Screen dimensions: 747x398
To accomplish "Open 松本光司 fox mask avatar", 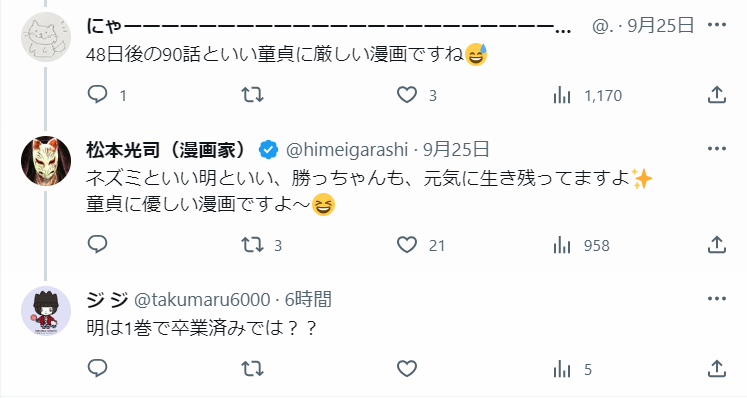I will 46,161.
